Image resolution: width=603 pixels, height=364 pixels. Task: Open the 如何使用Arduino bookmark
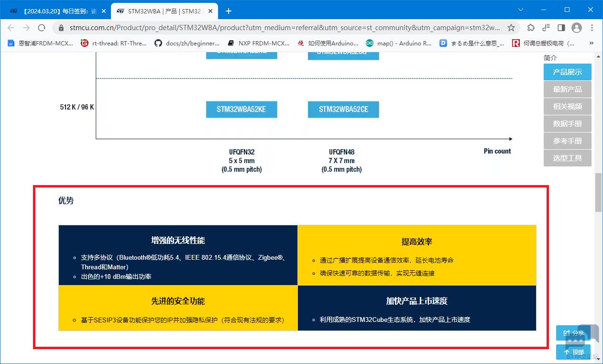pos(328,43)
